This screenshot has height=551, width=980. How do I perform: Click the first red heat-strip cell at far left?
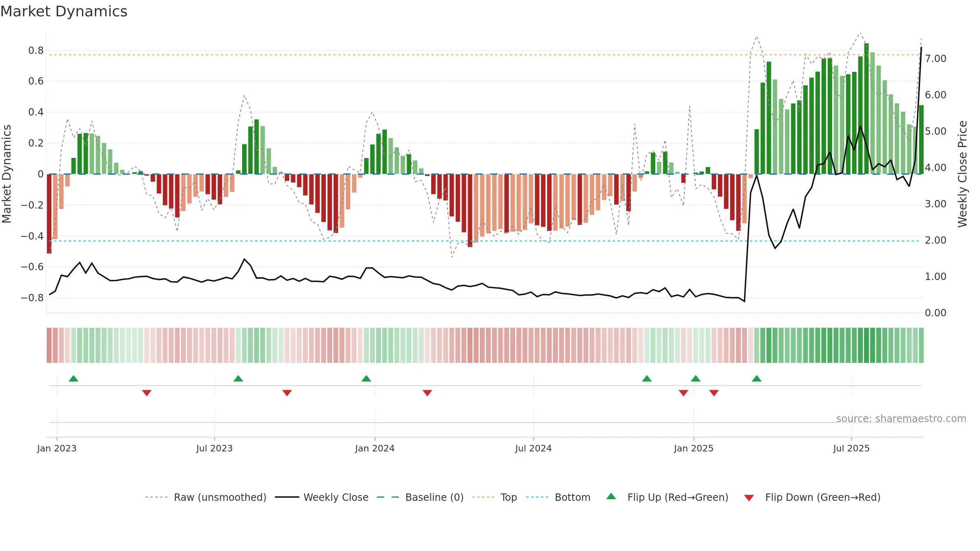tap(49, 345)
